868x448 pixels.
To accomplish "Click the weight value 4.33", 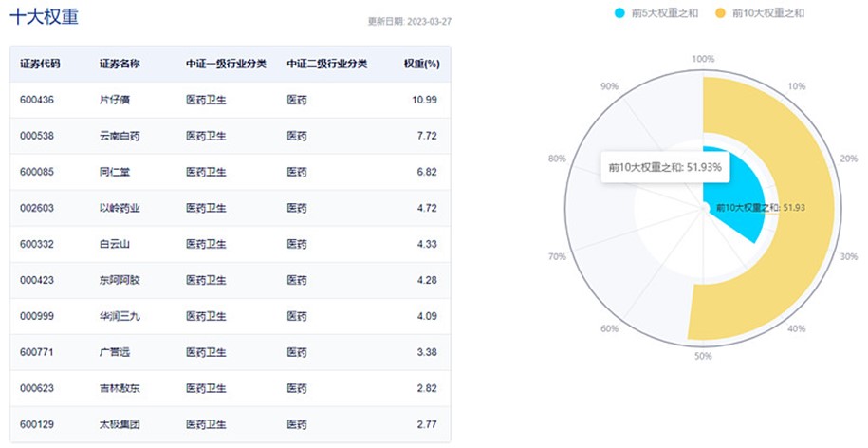I will (x=427, y=244).
